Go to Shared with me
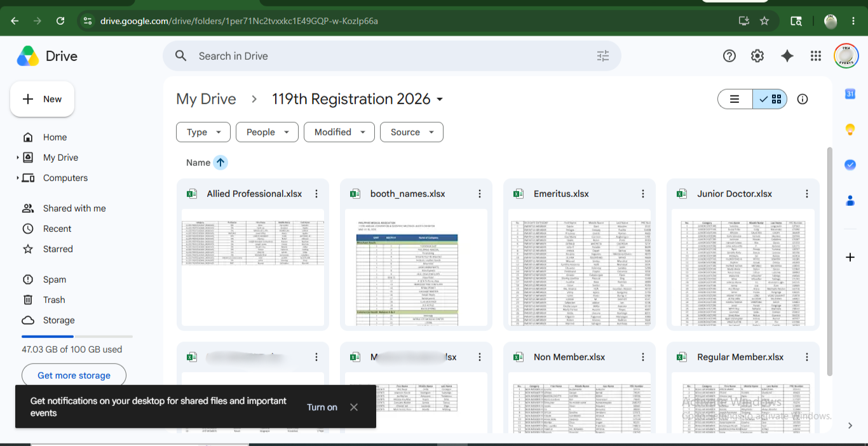The width and height of the screenshot is (868, 446). point(74,208)
